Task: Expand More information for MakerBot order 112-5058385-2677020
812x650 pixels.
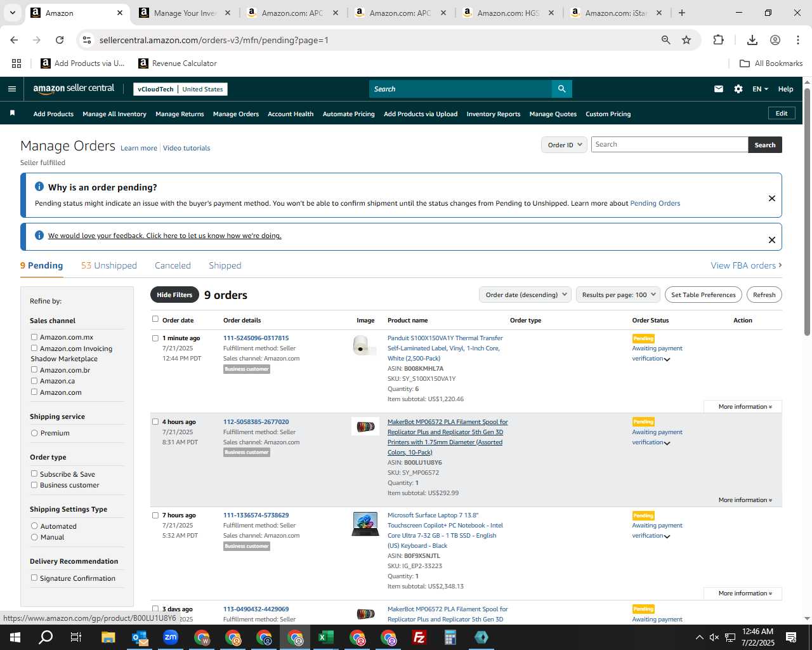Action: click(x=745, y=500)
